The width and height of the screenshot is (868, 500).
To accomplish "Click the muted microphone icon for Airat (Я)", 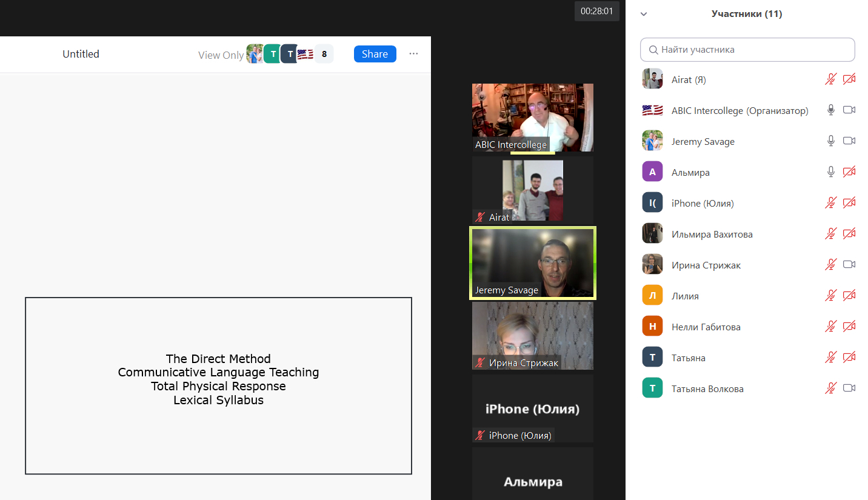I will tap(831, 79).
